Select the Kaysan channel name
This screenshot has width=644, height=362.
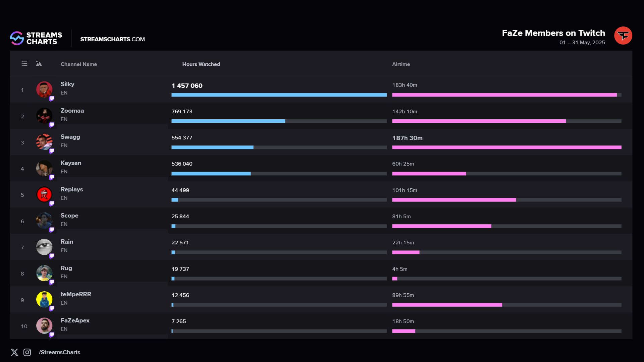71,163
